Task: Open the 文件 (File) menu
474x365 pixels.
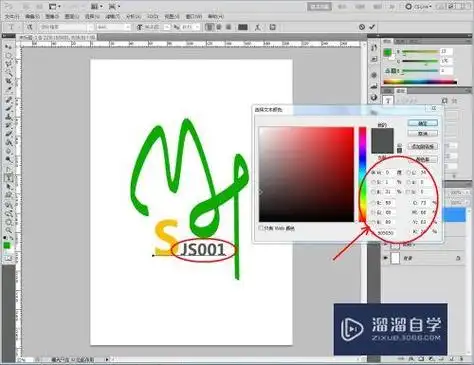Action: click(12, 16)
